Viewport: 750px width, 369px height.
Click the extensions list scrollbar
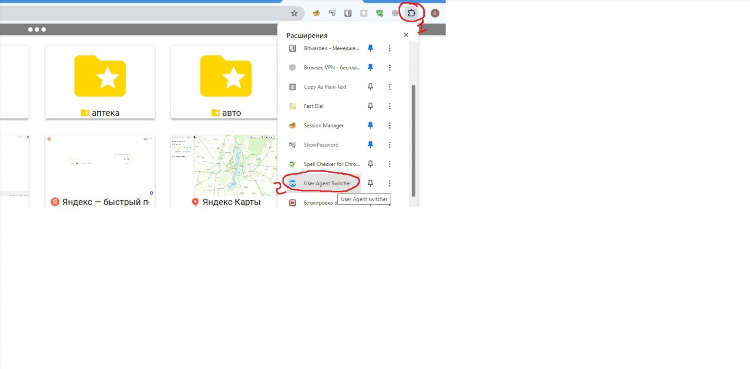414,141
